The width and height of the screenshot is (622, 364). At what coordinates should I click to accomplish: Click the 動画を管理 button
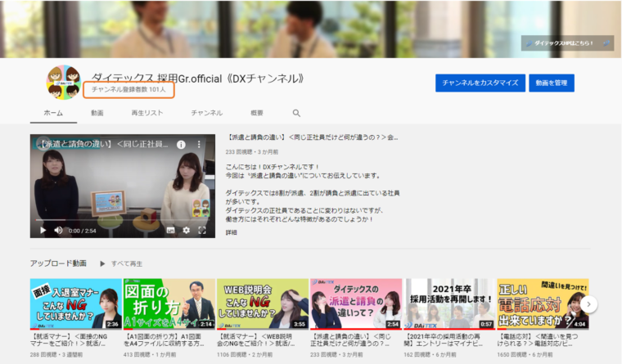coord(552,83)
